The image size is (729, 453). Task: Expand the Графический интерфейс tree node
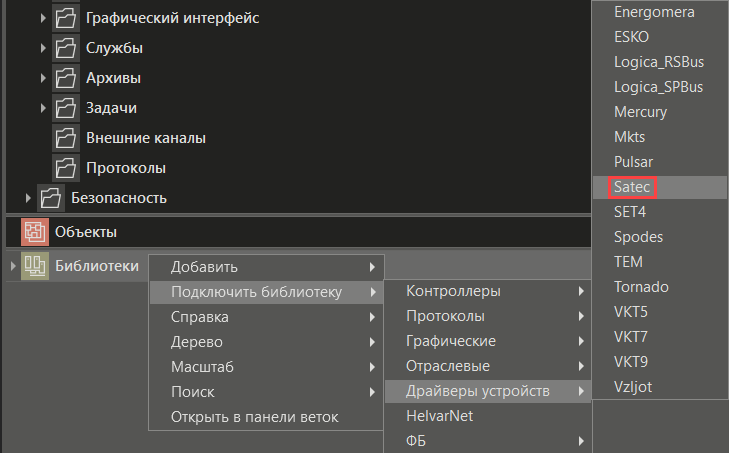tap(43, 18)
